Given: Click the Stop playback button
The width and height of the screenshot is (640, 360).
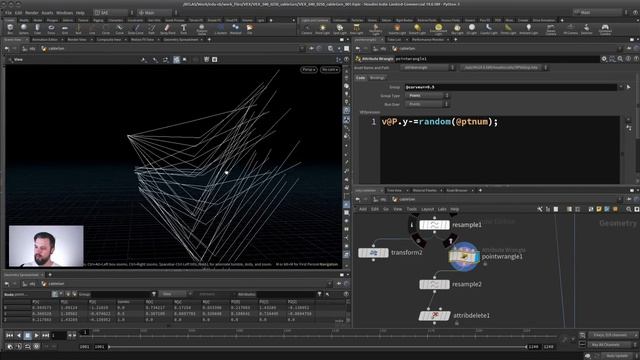Looking at the screenshot, I should tap(27, 335).
